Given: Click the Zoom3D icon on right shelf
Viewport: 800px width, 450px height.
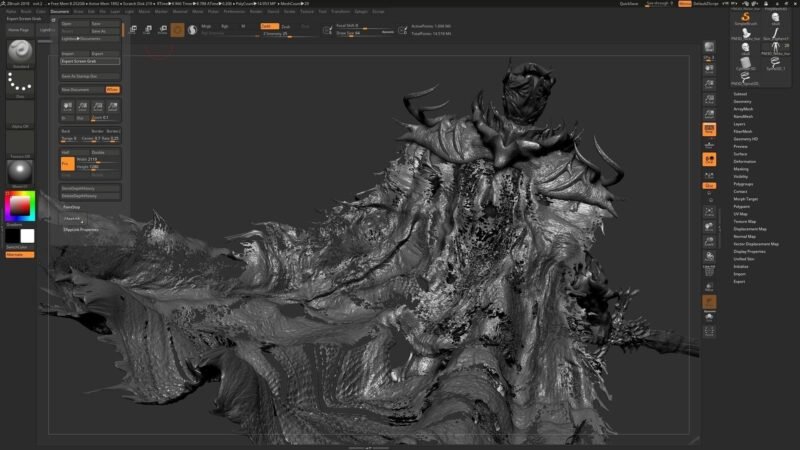Looking at the screenshot, I should coord(709,241).
